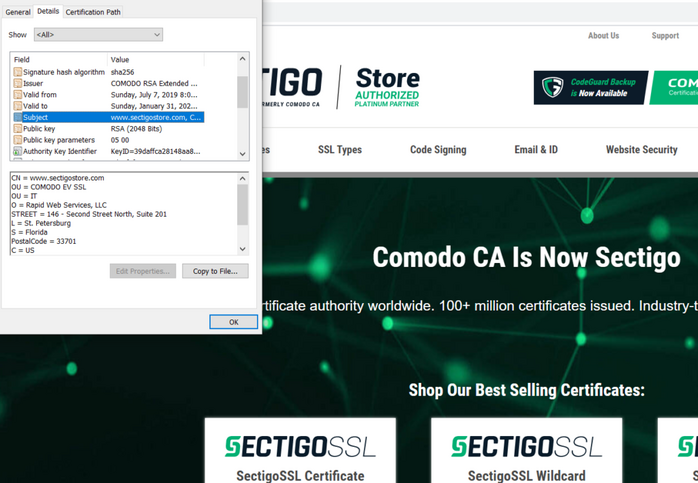Select Signature hash algorithm row
698x483 pixels.
[109, 72]
